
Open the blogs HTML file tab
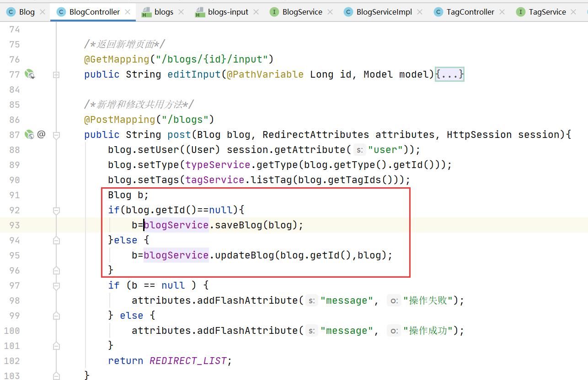pos(163,12)
